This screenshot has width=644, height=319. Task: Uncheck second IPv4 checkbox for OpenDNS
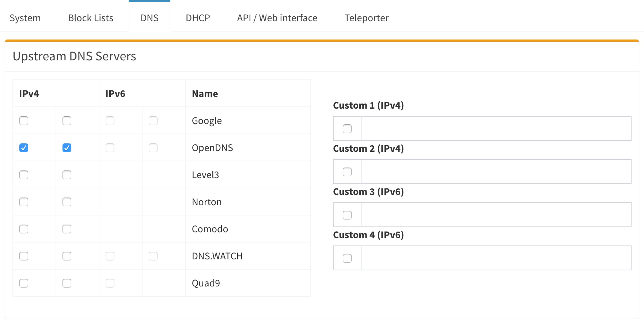[x=67, y=148]
